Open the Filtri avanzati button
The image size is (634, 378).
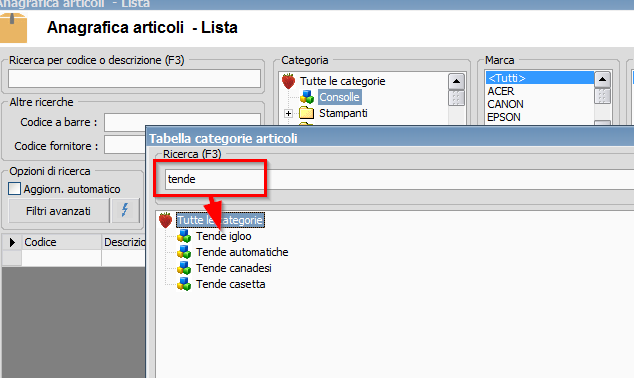pos(59,211)
